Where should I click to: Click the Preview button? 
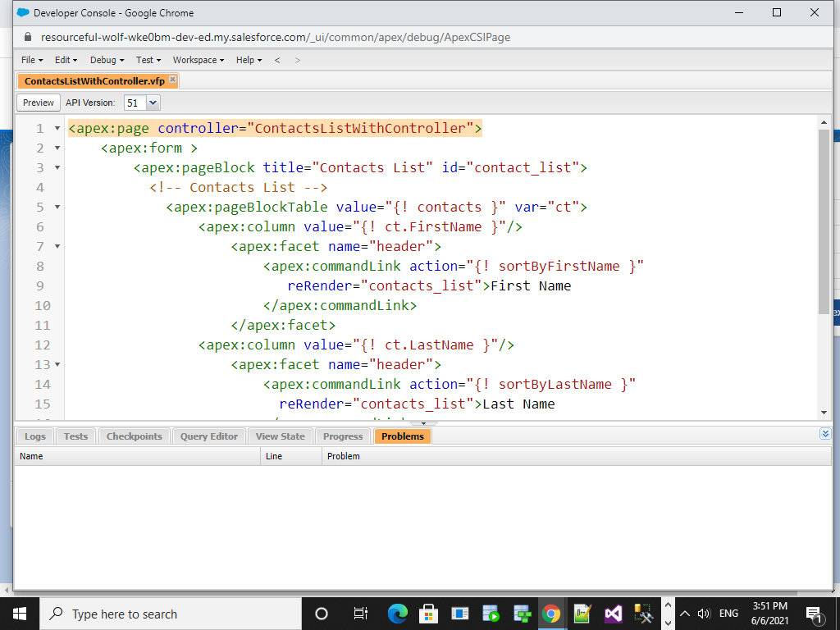tap(38, 103)
